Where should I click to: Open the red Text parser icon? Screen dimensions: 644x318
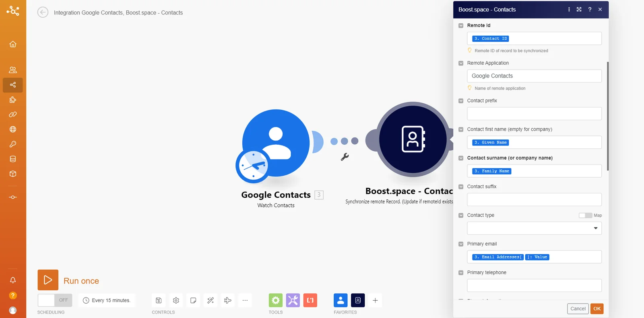[x=310, y=300]
